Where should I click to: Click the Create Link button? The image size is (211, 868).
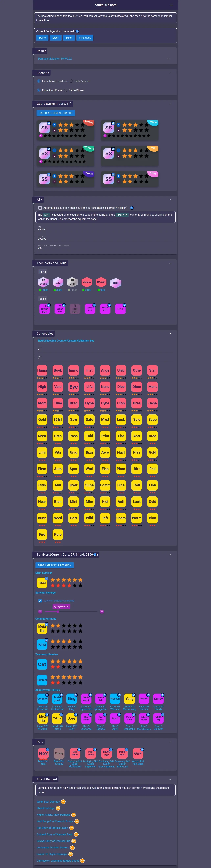click(x=85, y=38)
